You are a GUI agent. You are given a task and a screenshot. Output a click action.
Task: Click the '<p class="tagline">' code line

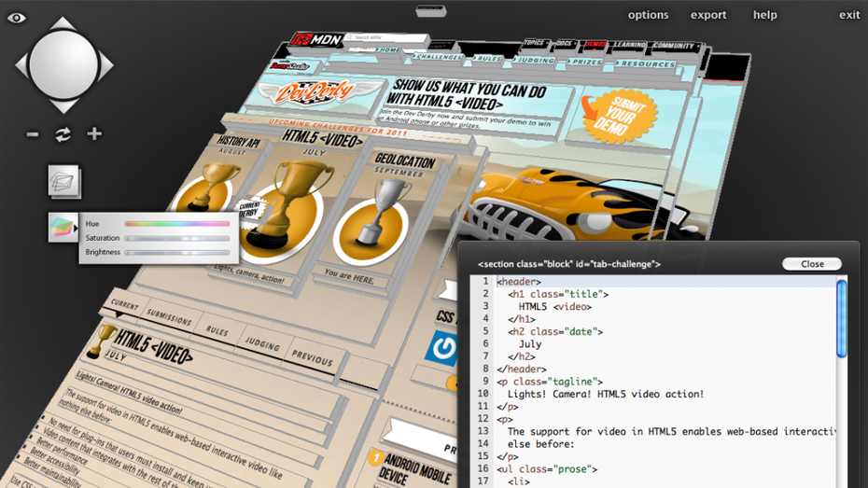point(550,382)
